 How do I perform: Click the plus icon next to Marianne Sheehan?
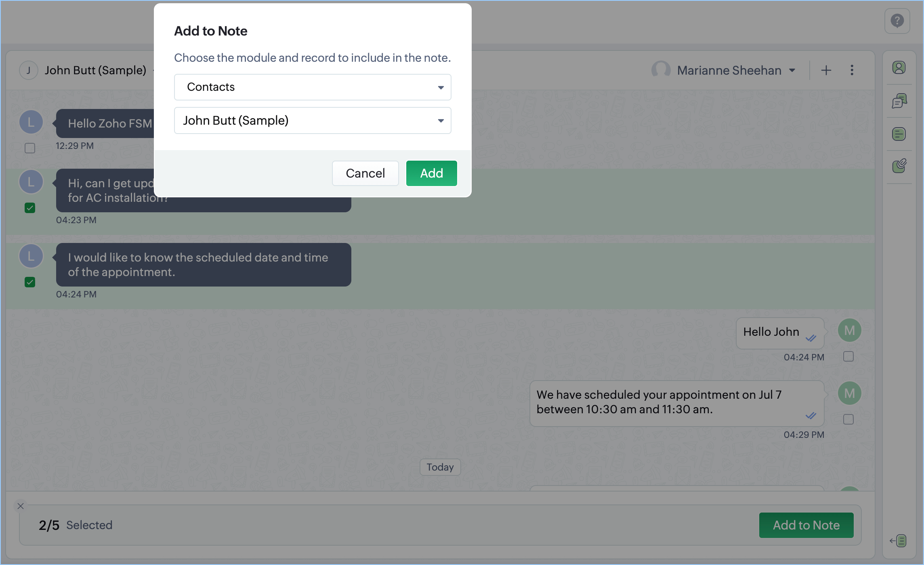(826, 70)
